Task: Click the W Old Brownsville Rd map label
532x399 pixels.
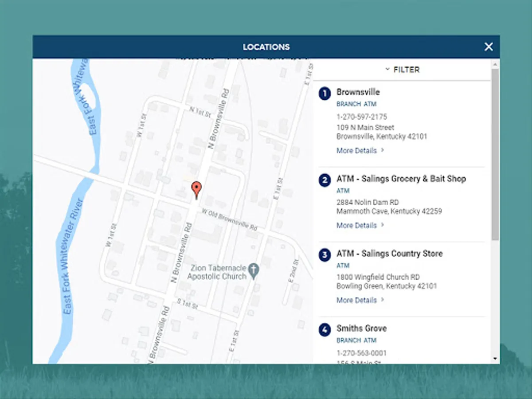Action: (x=229, y=219)
